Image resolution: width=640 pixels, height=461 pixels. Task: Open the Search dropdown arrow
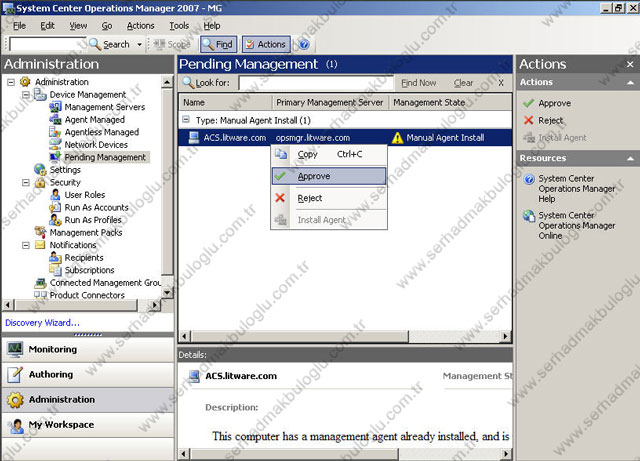click(x=139, y=44)
